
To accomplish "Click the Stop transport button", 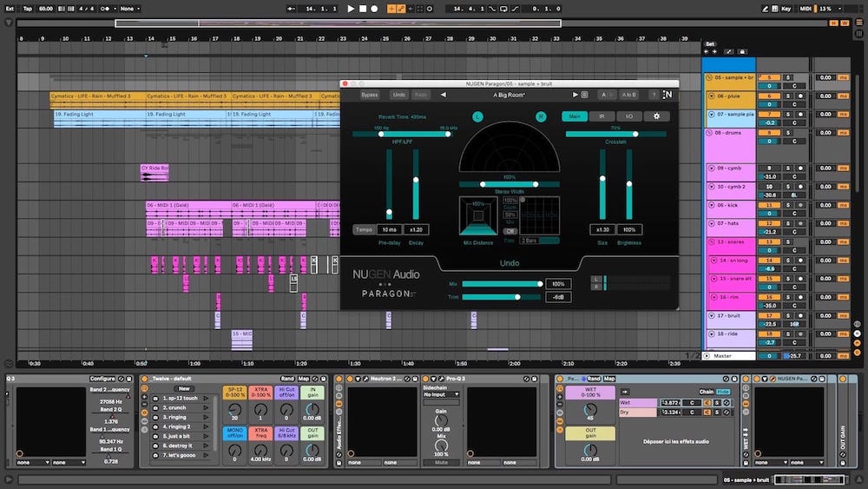I will pos(363,9).
